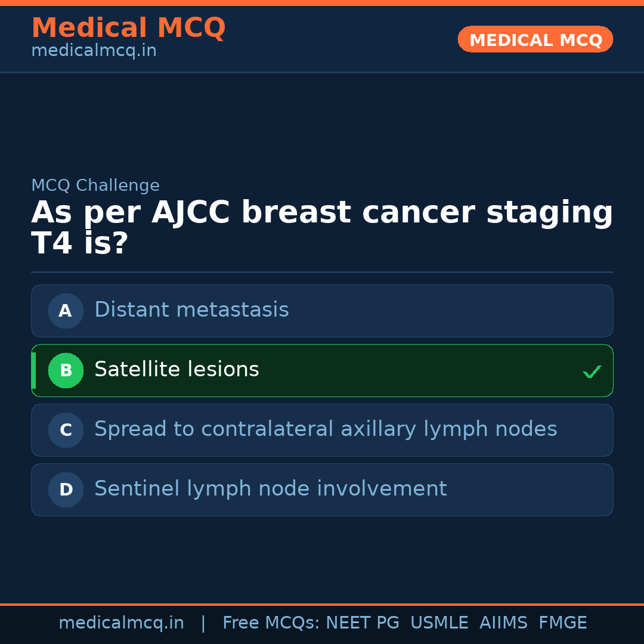Click the "Free MCQs:" footer label
The image size is (644, 644).
(x=271, y=623)
